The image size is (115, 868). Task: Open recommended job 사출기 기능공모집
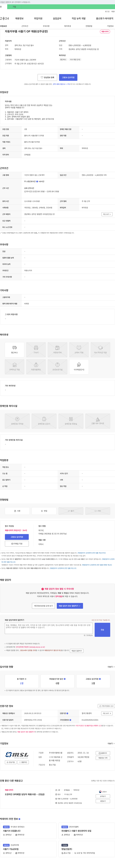pos(11,849)
